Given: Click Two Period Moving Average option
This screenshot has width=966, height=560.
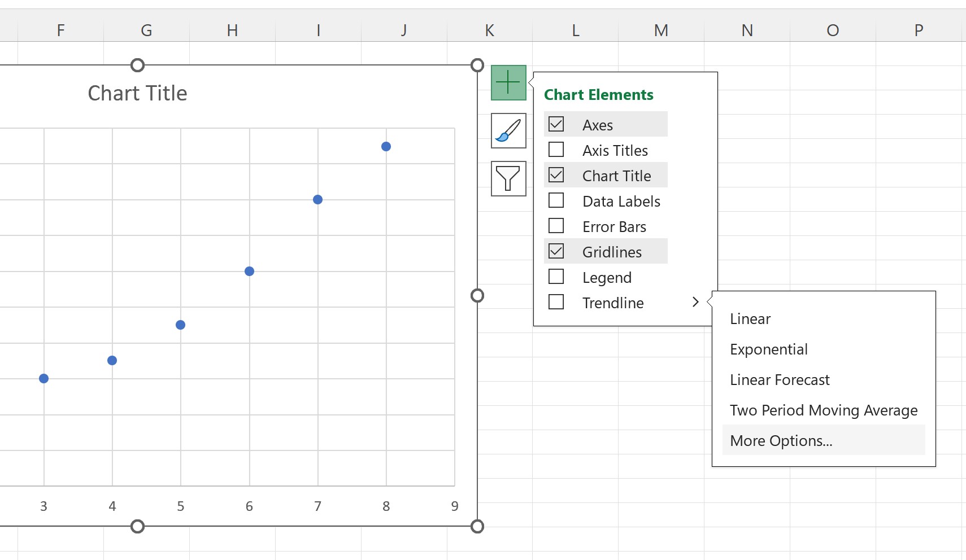Looking at the screenshot, I should pos(823,410).
